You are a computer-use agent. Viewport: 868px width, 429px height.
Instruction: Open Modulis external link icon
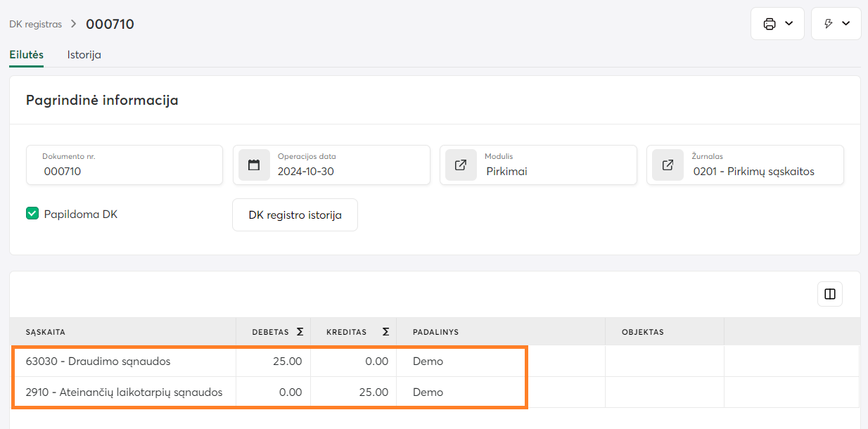[x=461, y=165]
